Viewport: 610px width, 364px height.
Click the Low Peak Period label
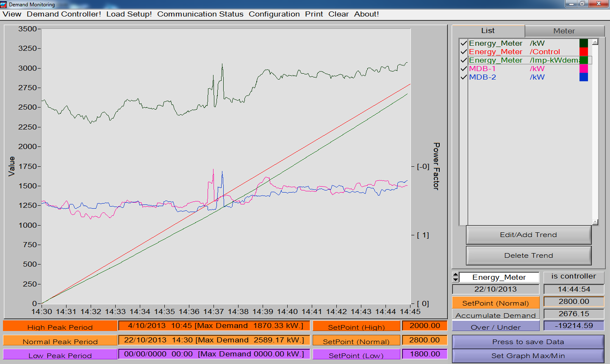60,355
